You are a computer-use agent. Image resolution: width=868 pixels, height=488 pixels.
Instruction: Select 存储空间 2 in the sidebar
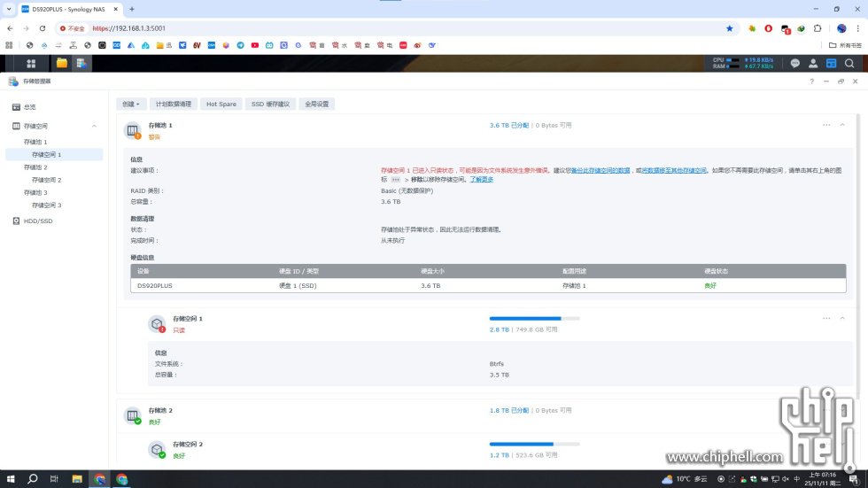tap(54, 180)
